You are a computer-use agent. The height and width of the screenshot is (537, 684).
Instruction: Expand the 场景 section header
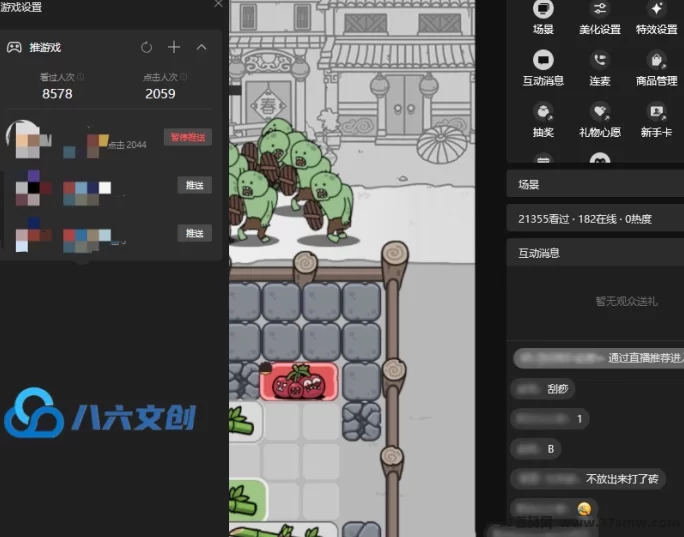pyautogui.click(x=594, y=185)
